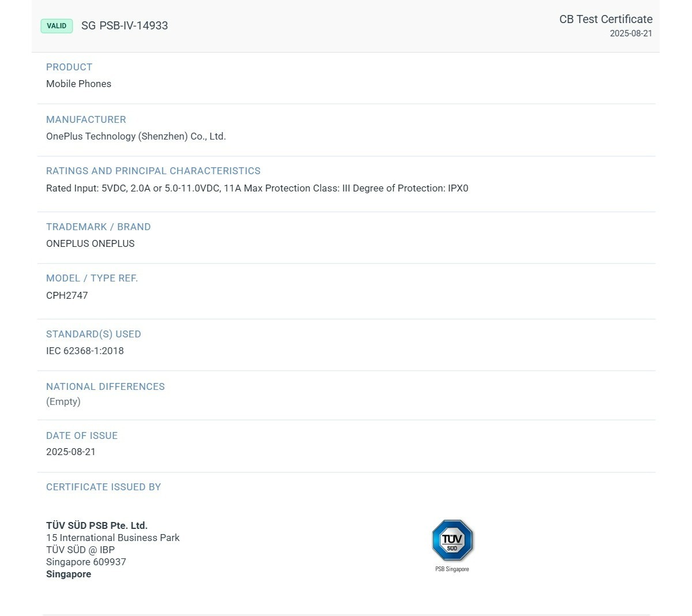Click the PRODUCT section heading
The height and width of the screenshot is (616, 692).
[x=69, y=67]
